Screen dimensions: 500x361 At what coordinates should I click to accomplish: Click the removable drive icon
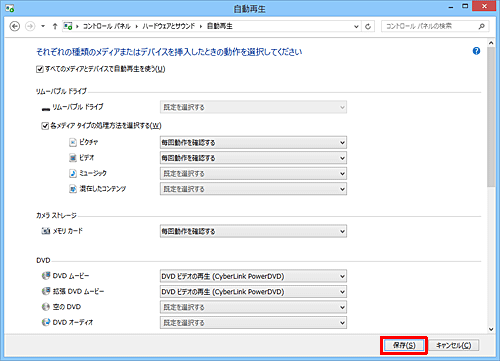[46, 108]
